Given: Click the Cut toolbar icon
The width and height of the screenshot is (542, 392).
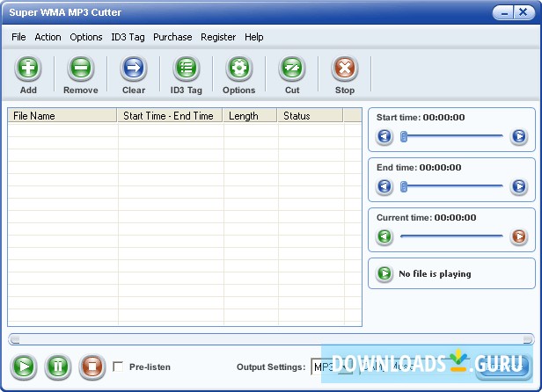Looking at the screenshot, I should (x=292, y=68).
